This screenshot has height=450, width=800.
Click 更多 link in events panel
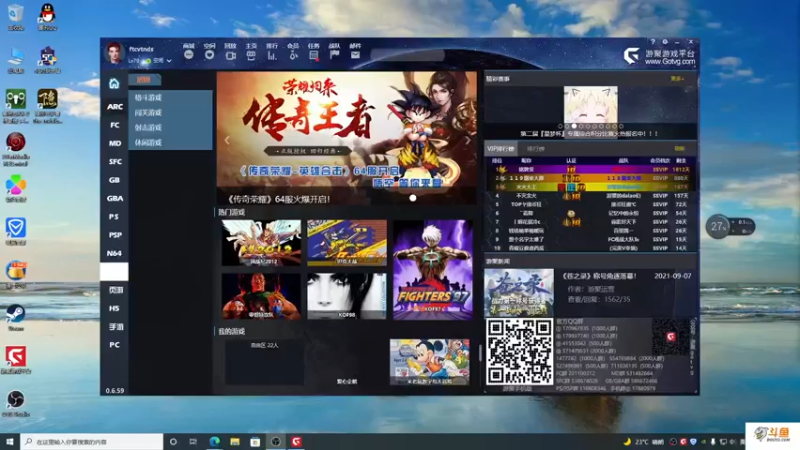(x=677, y=79)
